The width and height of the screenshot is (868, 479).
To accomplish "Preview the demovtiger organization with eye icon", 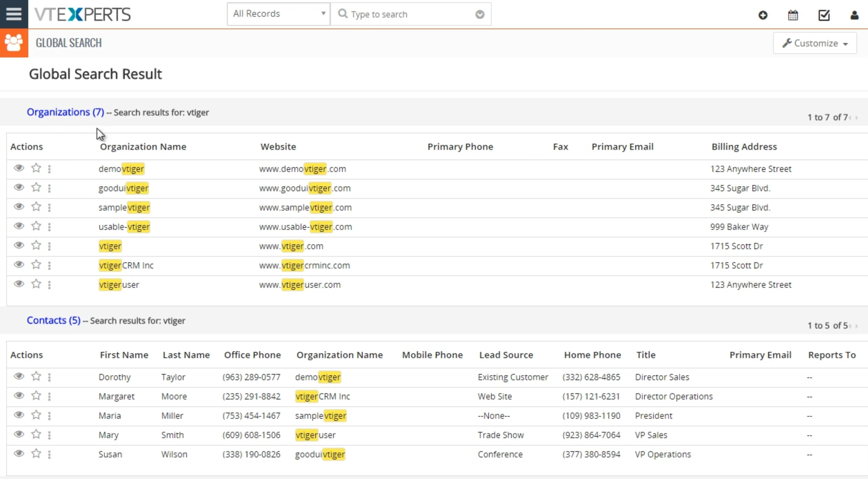I will click(19, 168).
